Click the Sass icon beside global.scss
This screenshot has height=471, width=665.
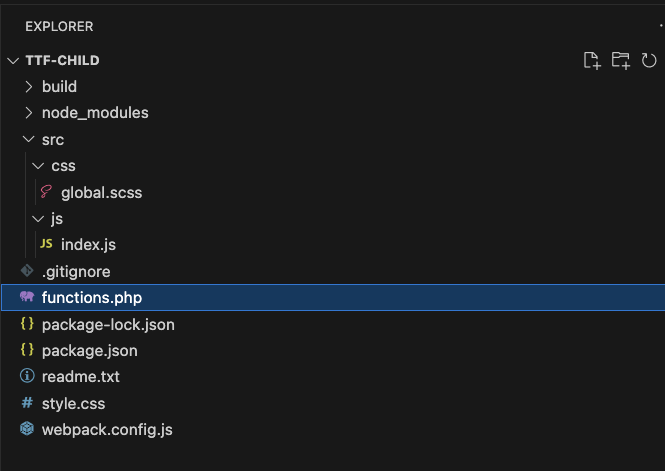coord(46,193)
